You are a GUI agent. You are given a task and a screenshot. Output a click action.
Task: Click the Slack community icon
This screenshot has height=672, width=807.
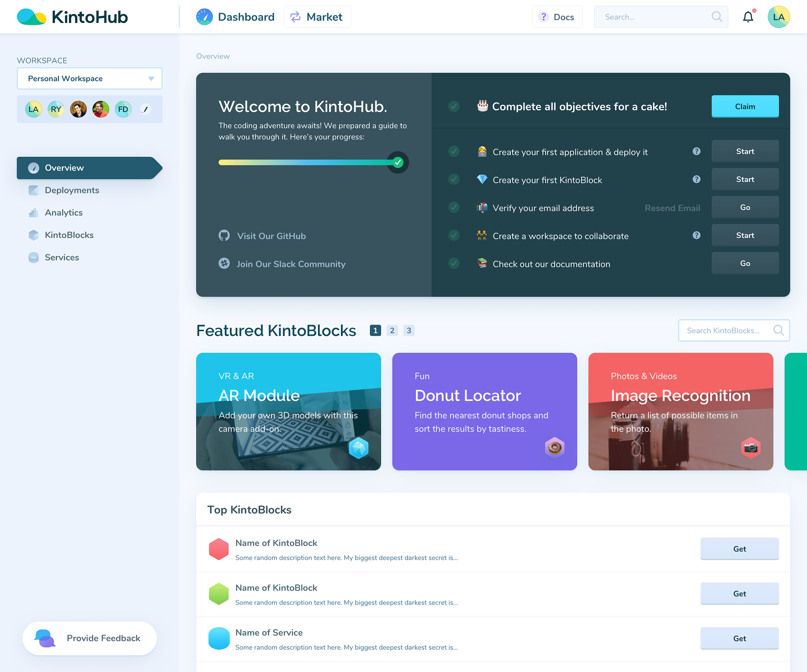(x=224, y=263)
